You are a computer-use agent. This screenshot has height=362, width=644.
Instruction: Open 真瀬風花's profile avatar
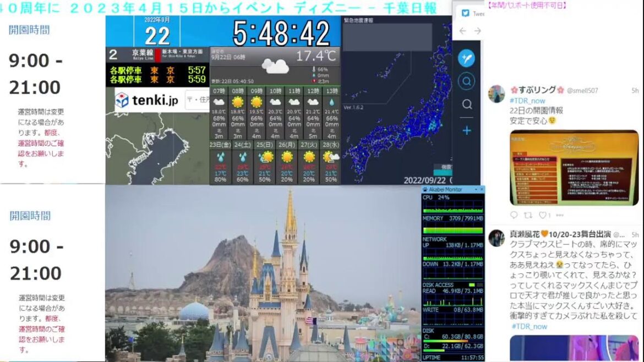tap(496, 238)
